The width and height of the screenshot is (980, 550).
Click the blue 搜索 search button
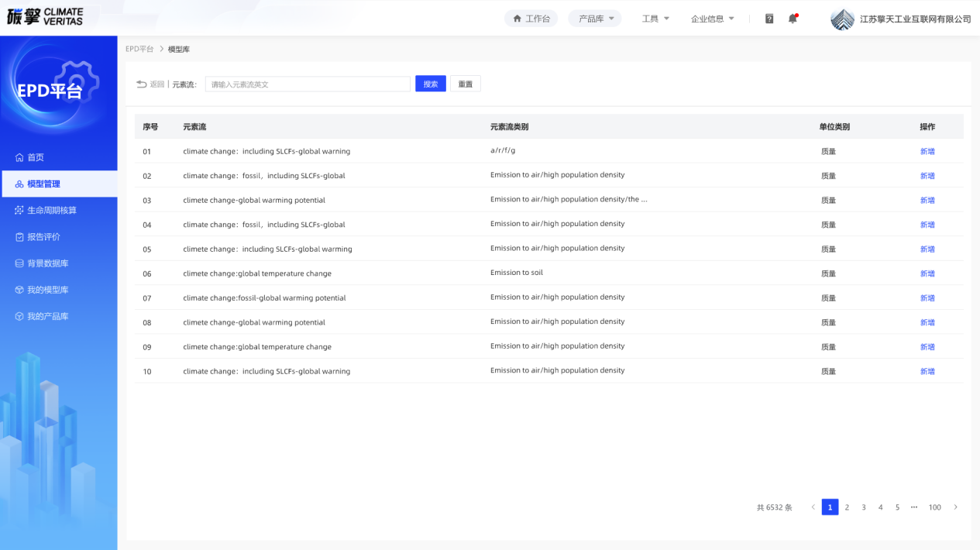430,84
